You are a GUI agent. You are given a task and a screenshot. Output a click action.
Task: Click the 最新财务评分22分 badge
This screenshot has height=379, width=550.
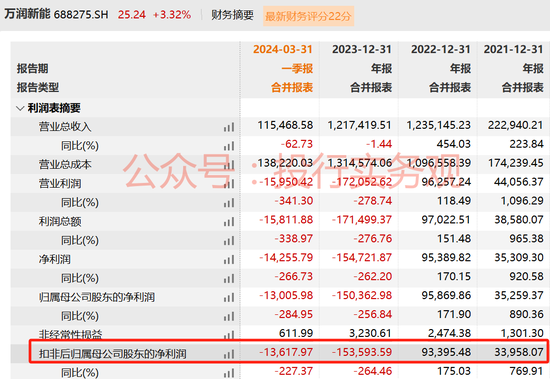[308, 16]
